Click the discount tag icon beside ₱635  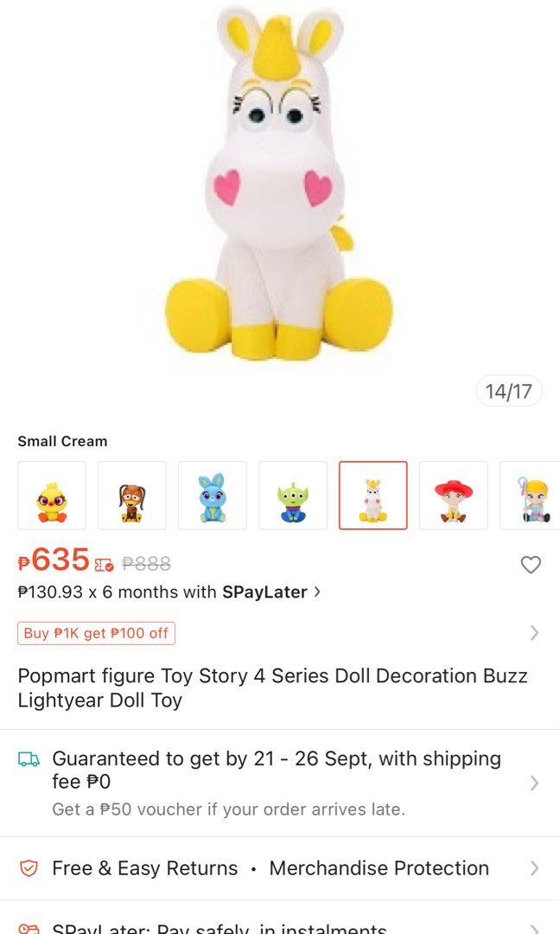(x=106, y=565)
